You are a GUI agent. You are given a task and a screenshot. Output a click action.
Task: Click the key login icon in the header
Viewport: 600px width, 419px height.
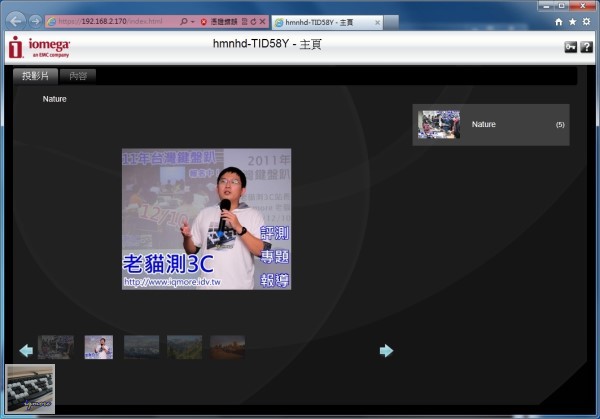click(571, 47)
